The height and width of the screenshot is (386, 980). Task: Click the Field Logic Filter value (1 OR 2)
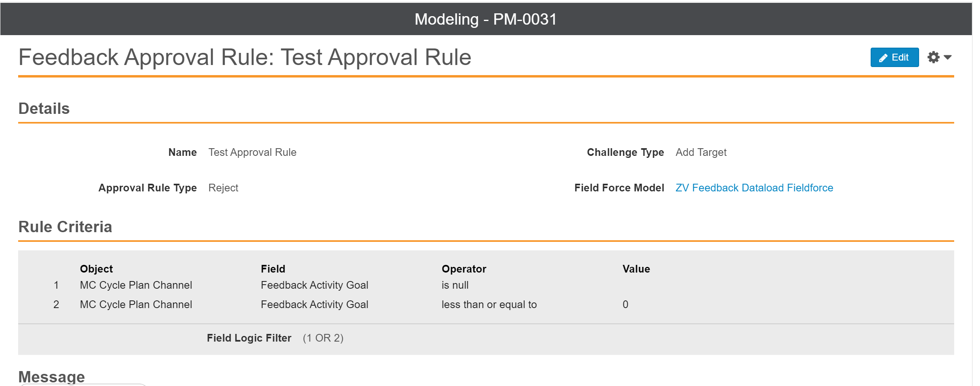point(323,338)
